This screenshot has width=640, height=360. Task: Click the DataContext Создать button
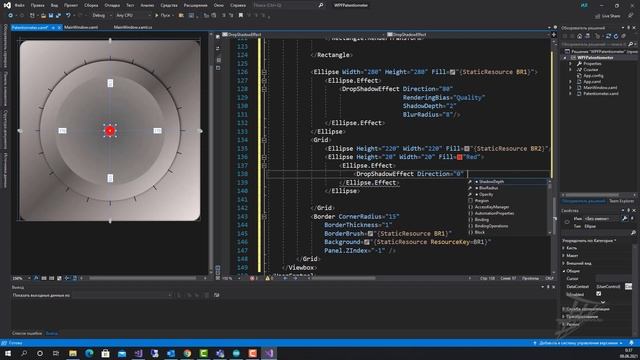(629, 287)
